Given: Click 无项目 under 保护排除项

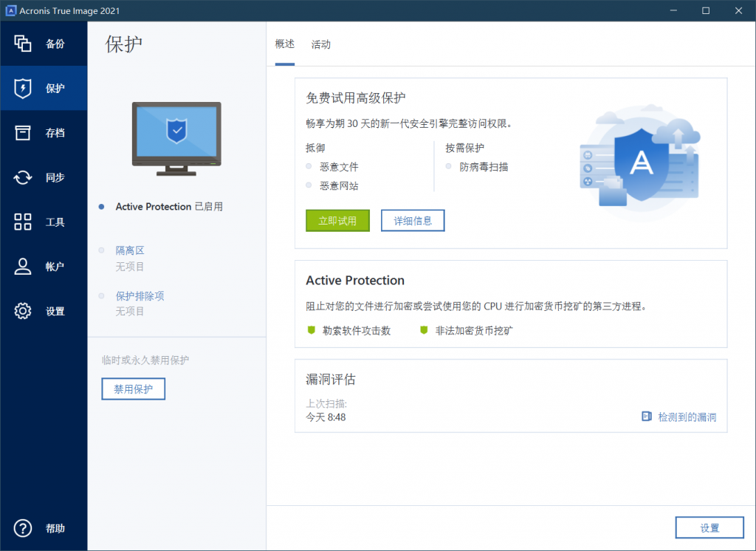Looking at the screenshot, I should 130,311.
